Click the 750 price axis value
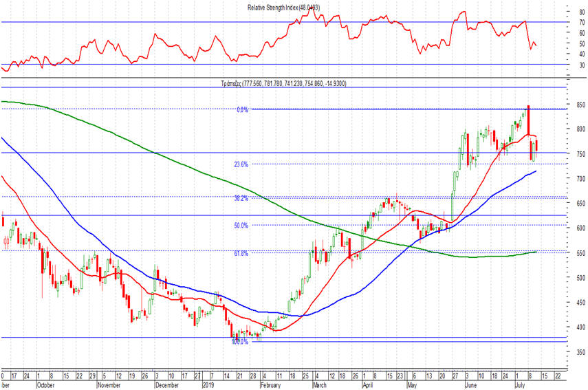Image resolution: width=588 pixels, height=390 pixels. coord(581,154)
